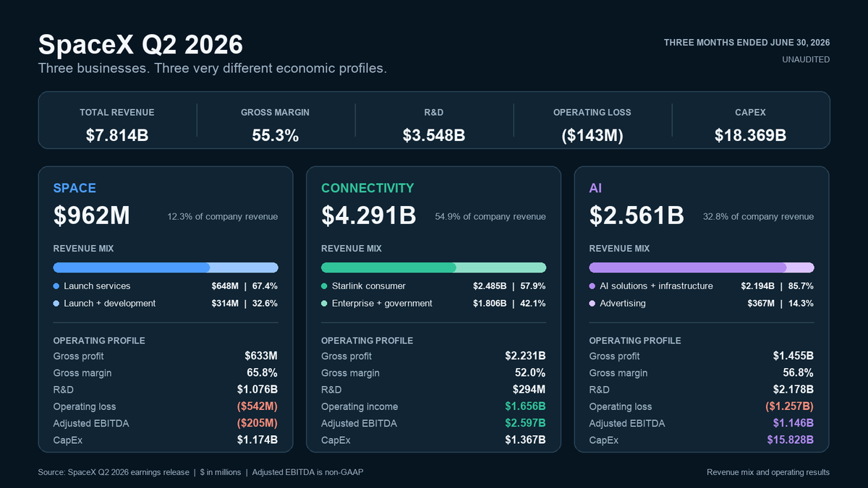Select the operating loss value ($143M)

click(x=592, y=134)
